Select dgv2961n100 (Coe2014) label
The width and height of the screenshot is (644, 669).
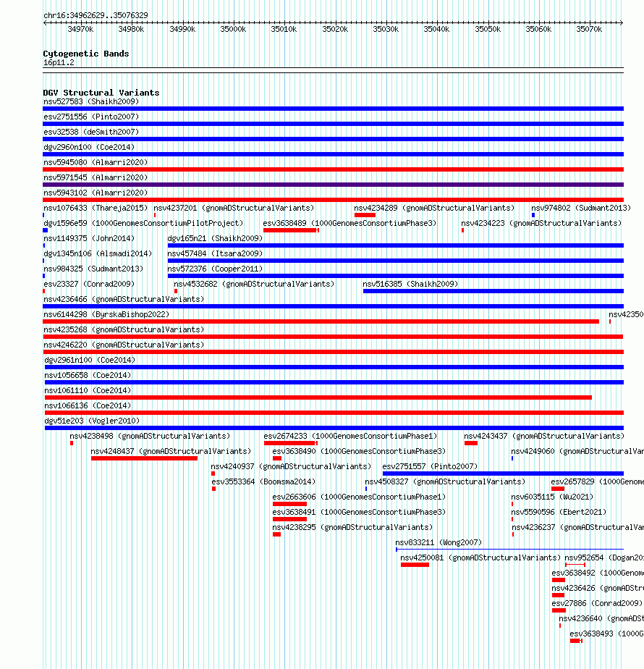pos(90,360)
